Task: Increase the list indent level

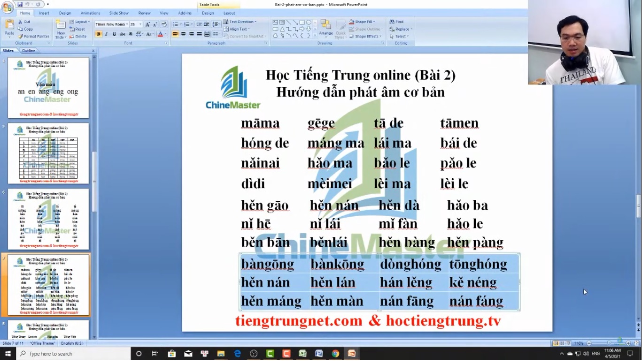Action: click(x=207, y=24)
